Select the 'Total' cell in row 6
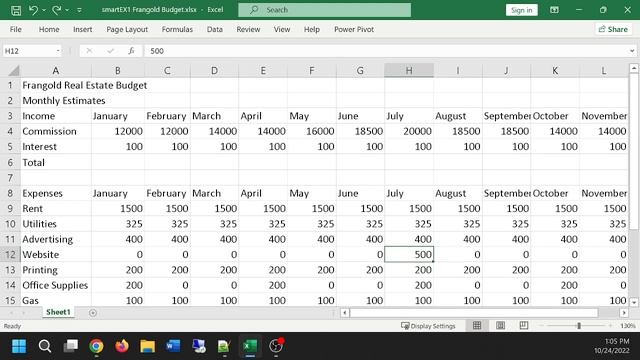 point(56,162)
